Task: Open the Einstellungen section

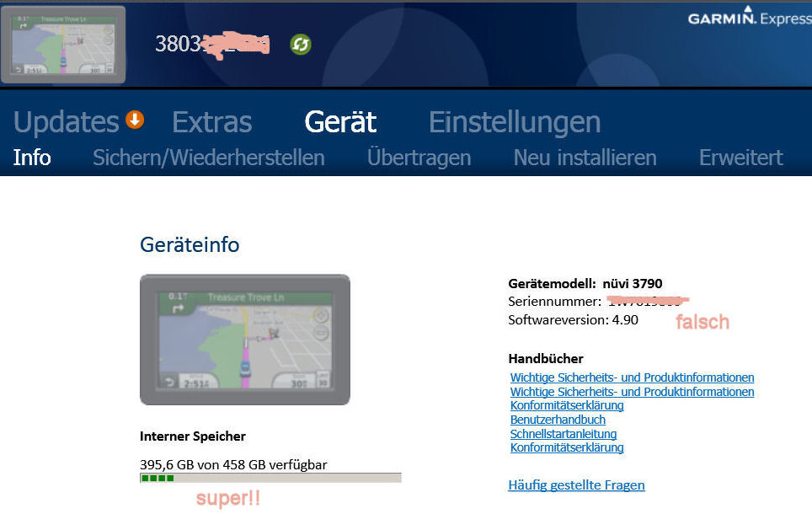Action: pyautogui.click(x=515, y=123)
